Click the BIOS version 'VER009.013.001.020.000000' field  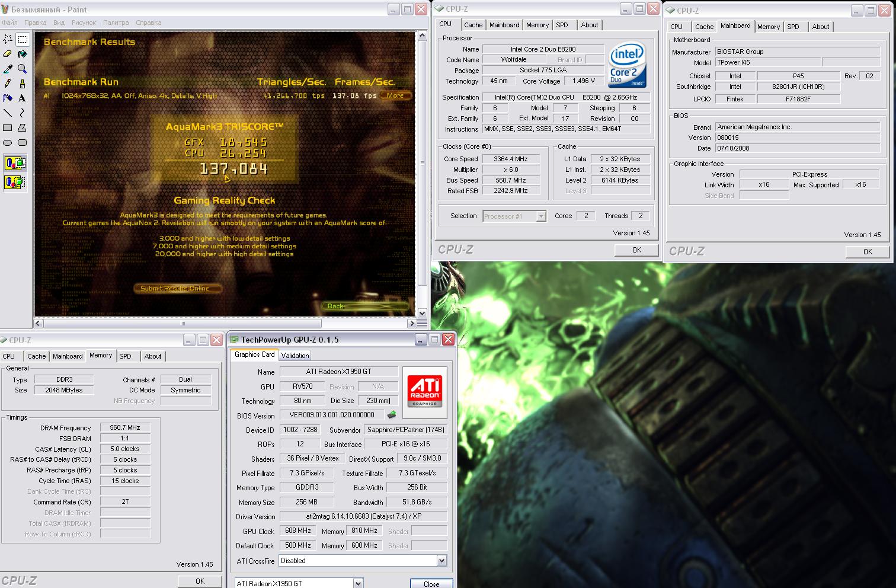pos(332,416)
